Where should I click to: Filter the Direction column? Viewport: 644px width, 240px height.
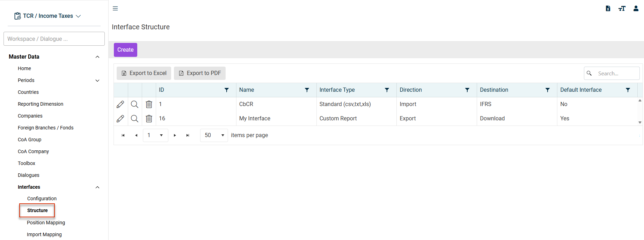pyautogui.click(x=467, y=90)
